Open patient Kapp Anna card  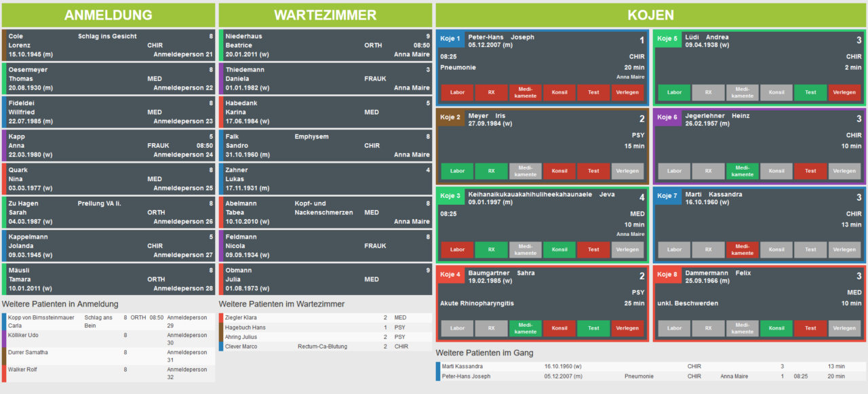(108, 145)
